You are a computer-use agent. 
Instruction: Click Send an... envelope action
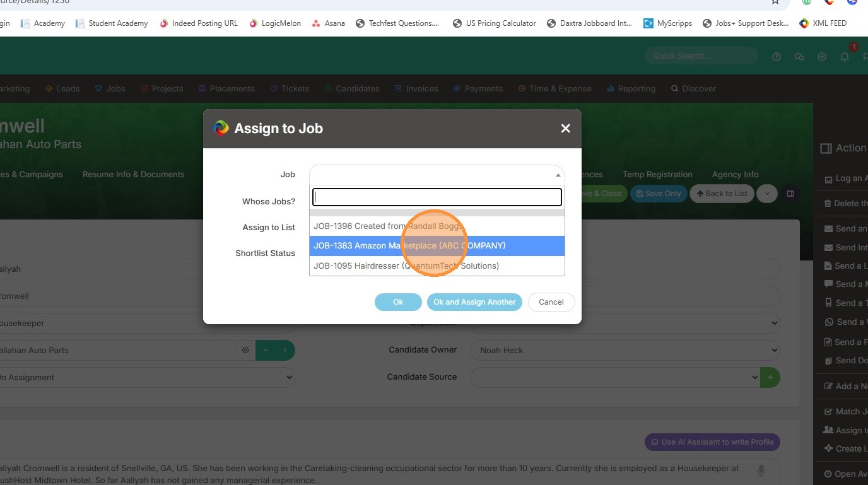[846, 228]
